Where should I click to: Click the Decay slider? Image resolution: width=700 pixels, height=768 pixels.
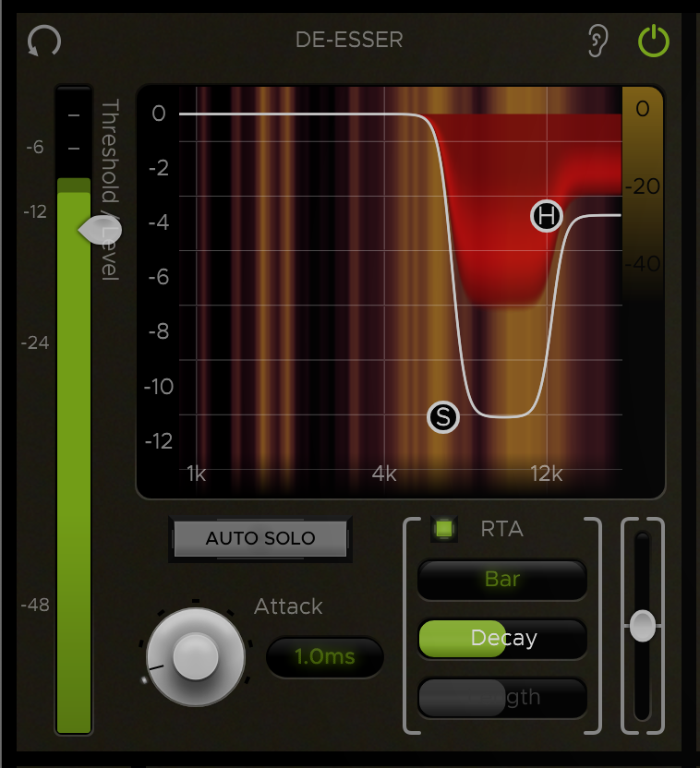(x=502, y=639)
